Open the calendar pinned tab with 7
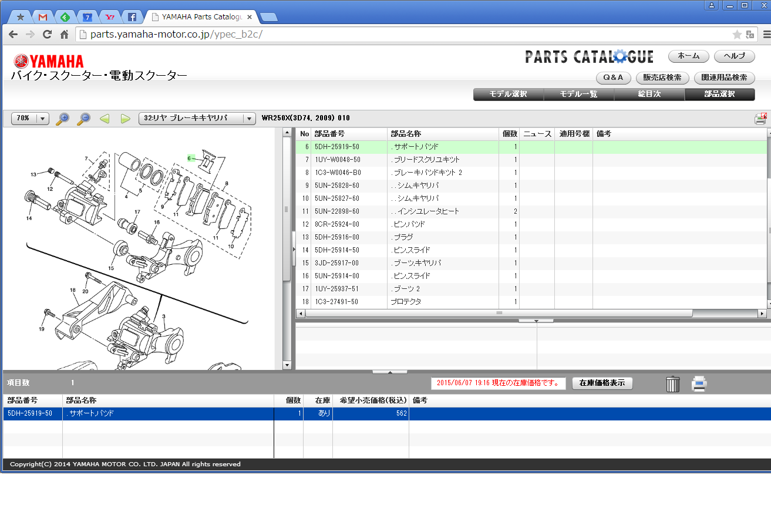This screenshot has height=532, width=771. pyautogui.click(x=87, y=17)
